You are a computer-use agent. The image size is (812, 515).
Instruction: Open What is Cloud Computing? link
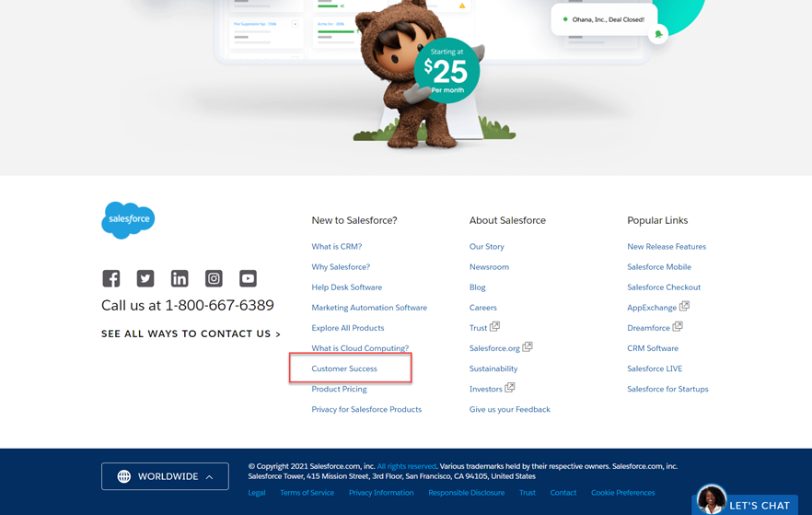(x=360, y=348)
